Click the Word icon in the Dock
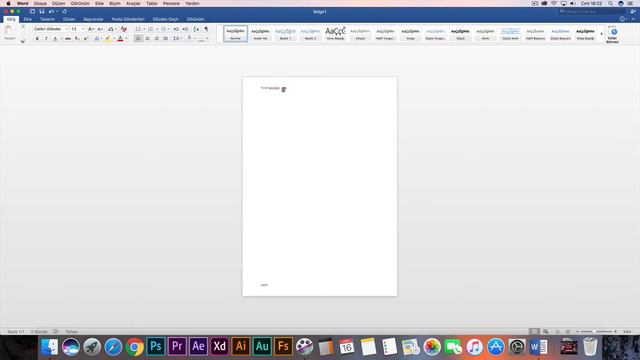640x360 pixels. pyautogui.click(x=538, y=347)
